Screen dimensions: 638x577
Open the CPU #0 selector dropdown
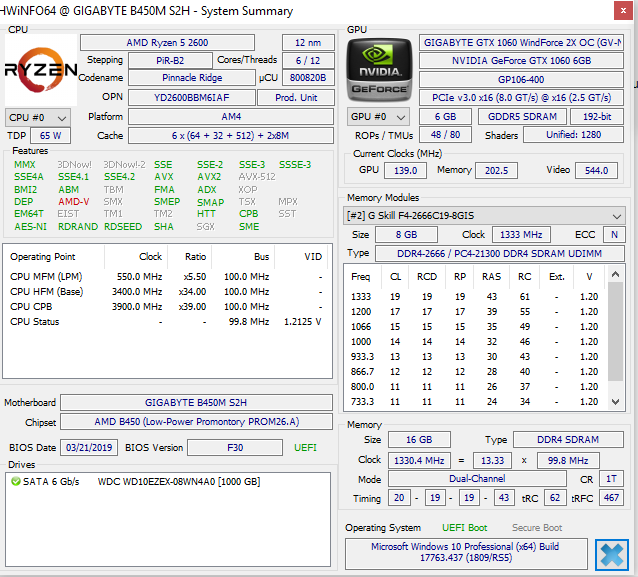click(x=37, y=118)
